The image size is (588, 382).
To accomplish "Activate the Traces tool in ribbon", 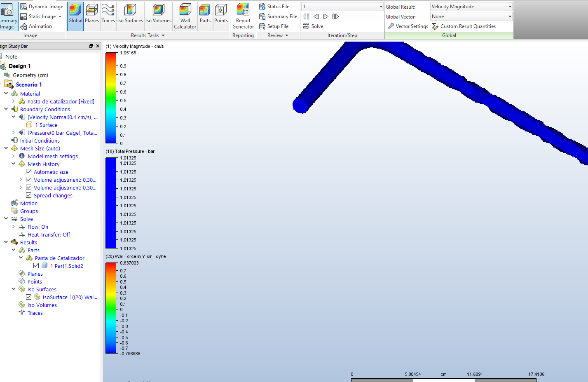I will coord(108,16).
